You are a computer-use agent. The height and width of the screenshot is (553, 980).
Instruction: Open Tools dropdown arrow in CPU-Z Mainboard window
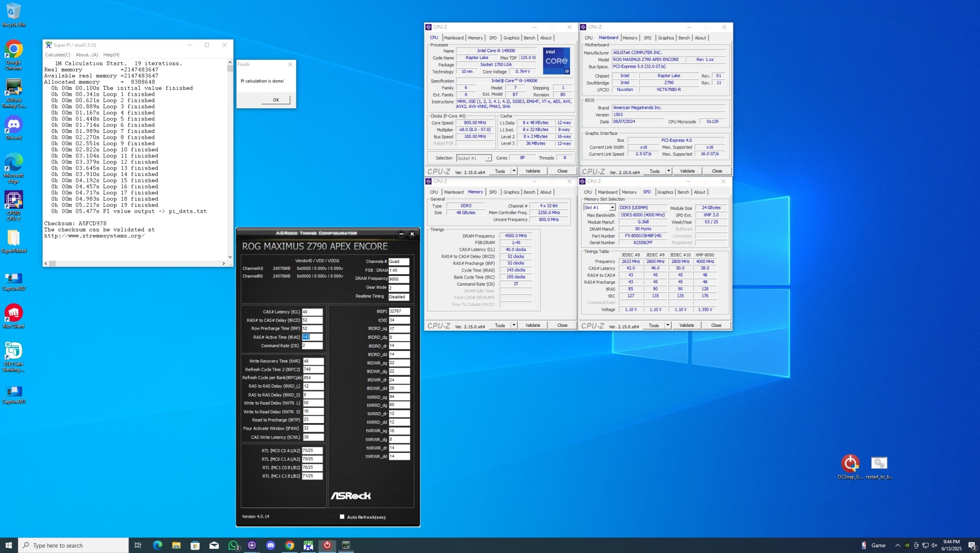[669, 171]
